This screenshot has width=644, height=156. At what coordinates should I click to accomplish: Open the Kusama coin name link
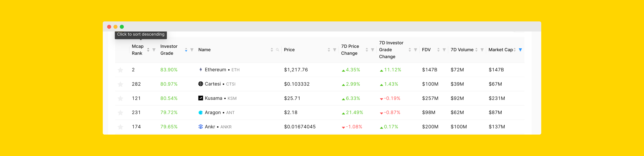tap(213, 98)
